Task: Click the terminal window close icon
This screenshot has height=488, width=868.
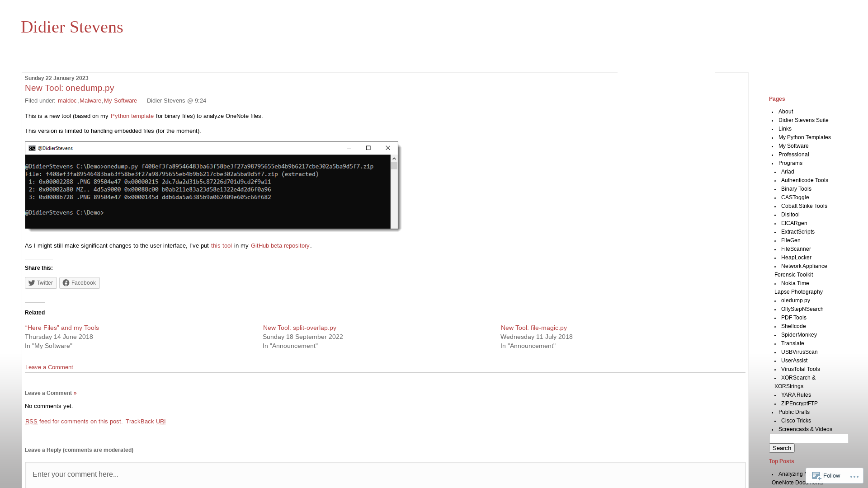Action: 387,147
